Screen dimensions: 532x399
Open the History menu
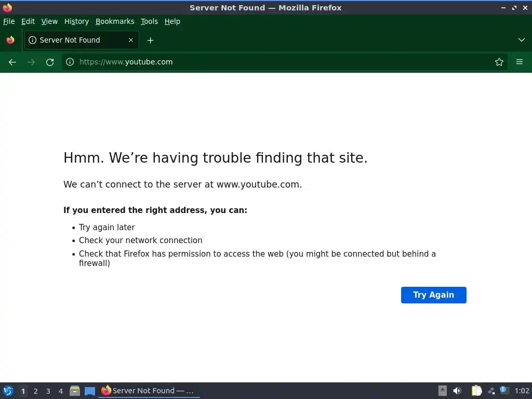tap(76, 21)
